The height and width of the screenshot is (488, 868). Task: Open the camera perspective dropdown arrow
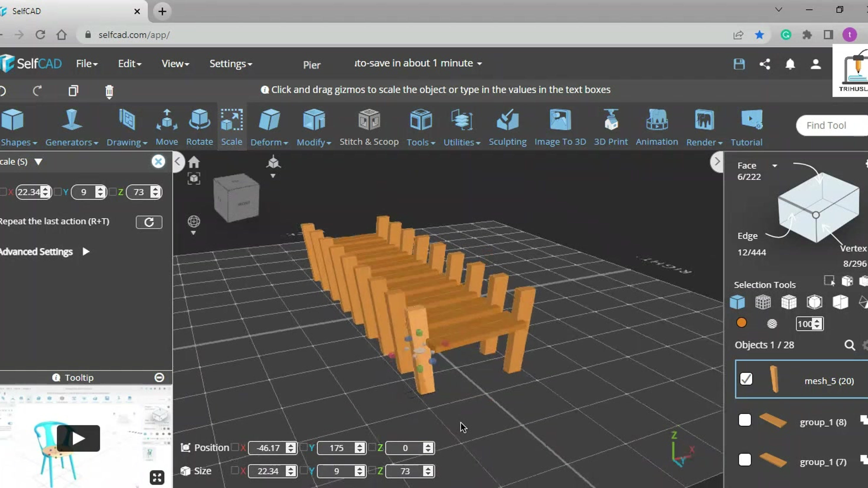273,176
